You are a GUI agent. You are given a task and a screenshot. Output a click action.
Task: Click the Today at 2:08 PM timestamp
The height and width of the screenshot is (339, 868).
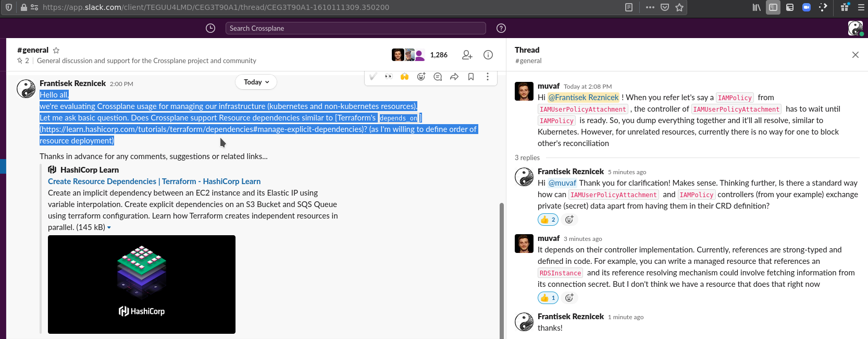pyautogui.click(x=588, y=87)
